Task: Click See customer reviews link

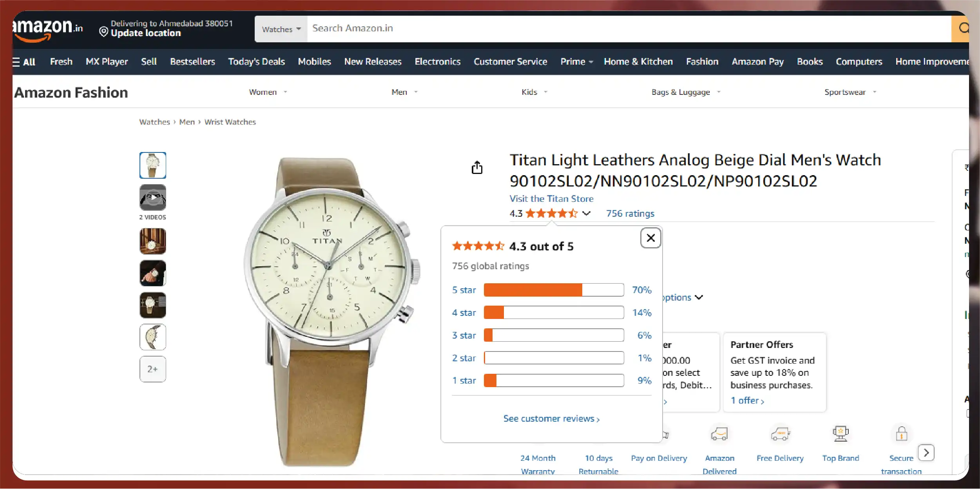Action: [551, 418]
